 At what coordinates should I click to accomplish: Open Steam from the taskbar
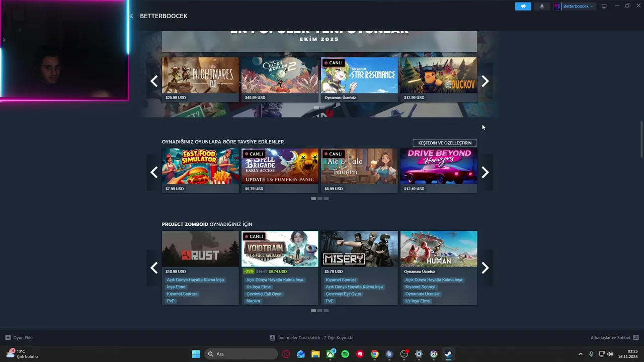pos(448,354)
